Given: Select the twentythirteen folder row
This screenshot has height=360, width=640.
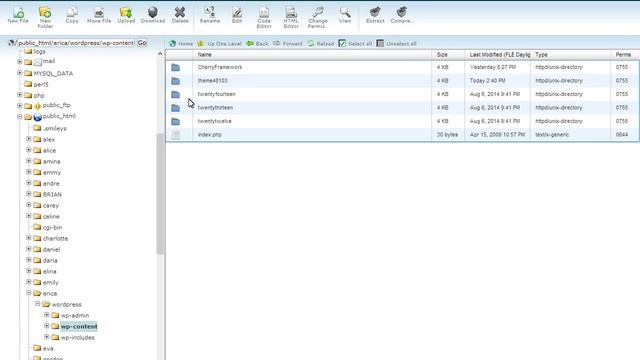Looking at the screenshot, I should tap(402, 108).
